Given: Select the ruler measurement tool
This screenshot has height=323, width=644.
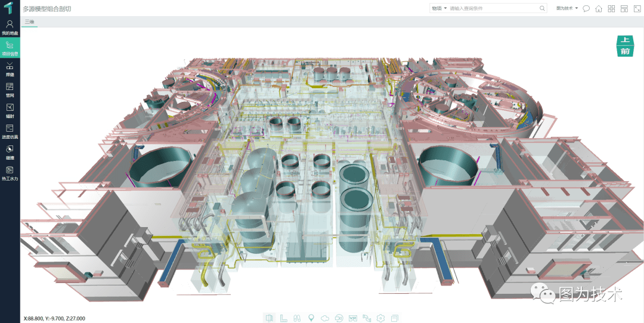Looking at the screenshot, I should [283, 318].
